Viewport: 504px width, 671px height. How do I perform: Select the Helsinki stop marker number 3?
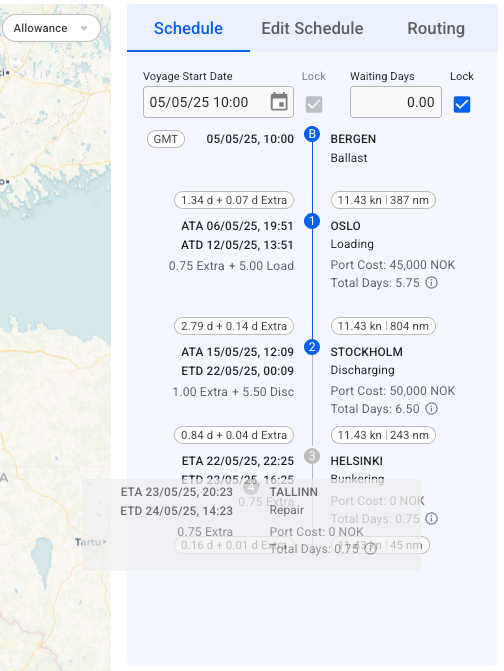pyautogui.click(x=312, y=456)
